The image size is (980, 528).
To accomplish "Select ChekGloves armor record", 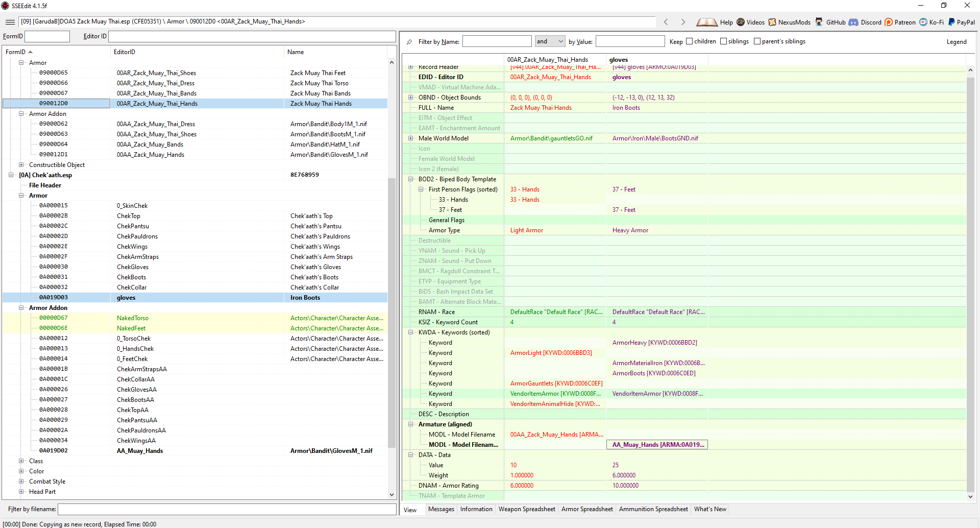I will (195, 267).
